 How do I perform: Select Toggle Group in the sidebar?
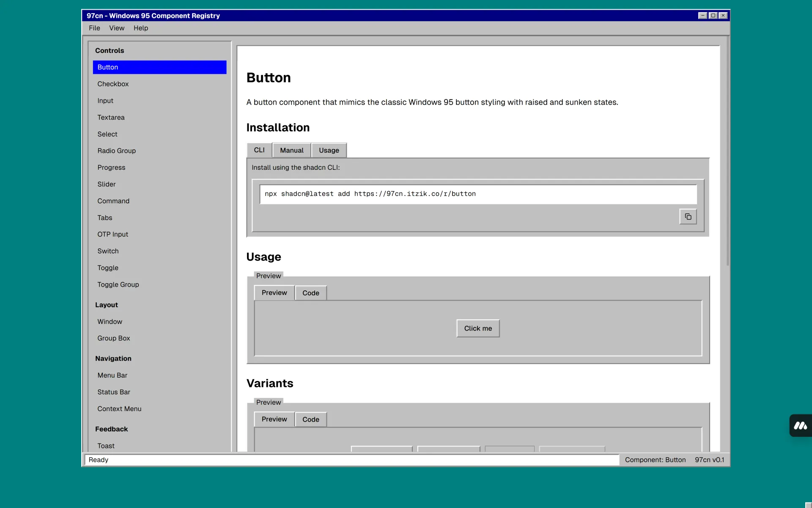tap(118, 284)
